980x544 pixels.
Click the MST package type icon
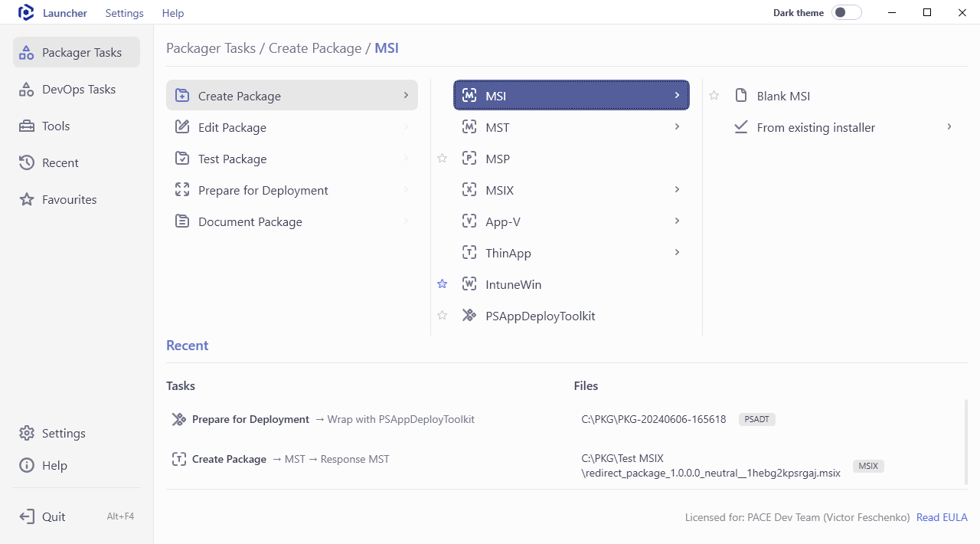pos(469,127)
